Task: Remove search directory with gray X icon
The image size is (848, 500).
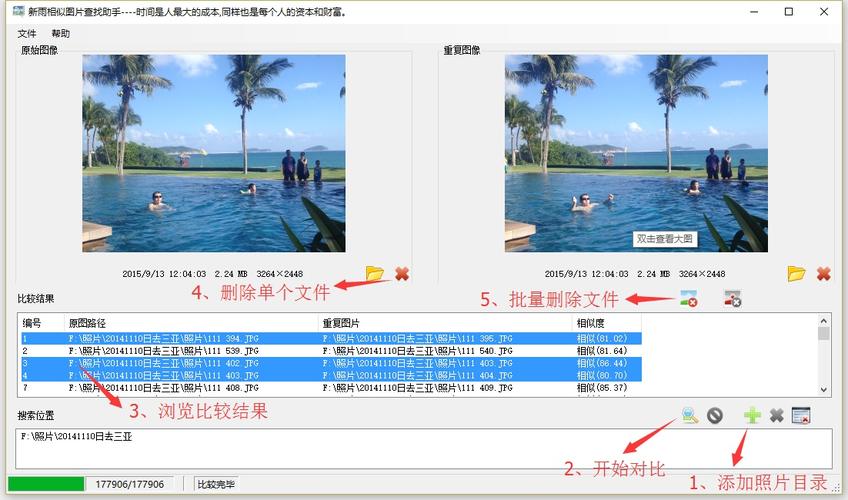Action: (777, 415)
